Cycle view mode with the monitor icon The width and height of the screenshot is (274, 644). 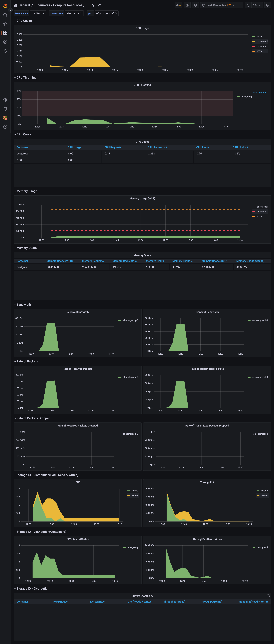point(267,5)
